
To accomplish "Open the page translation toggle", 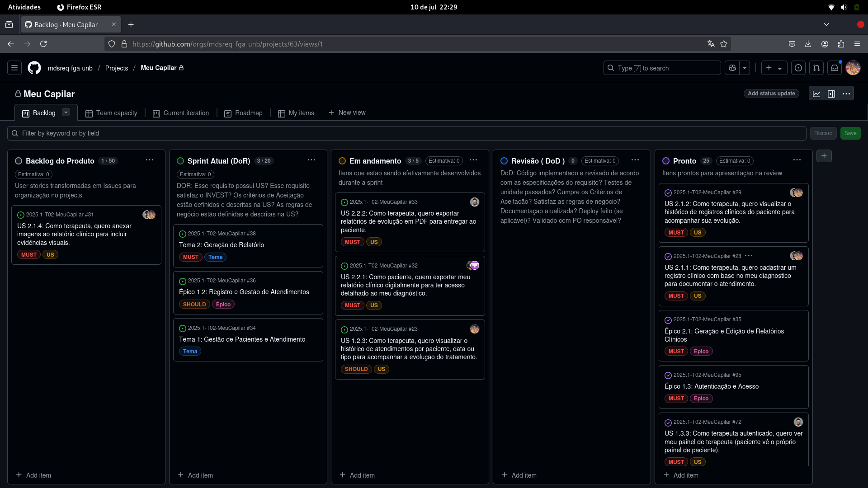I will [x=711, y=44].
